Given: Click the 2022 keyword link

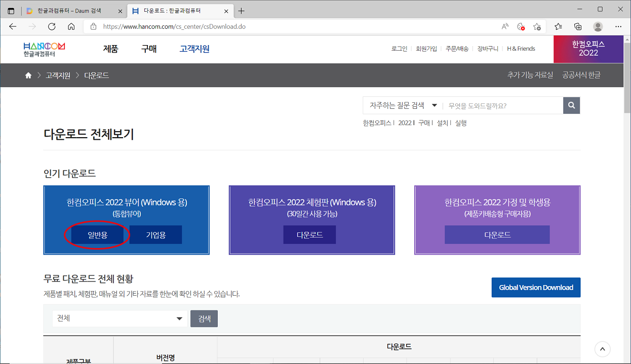Looking at the screenshot, I should click(x=405, y=123).
